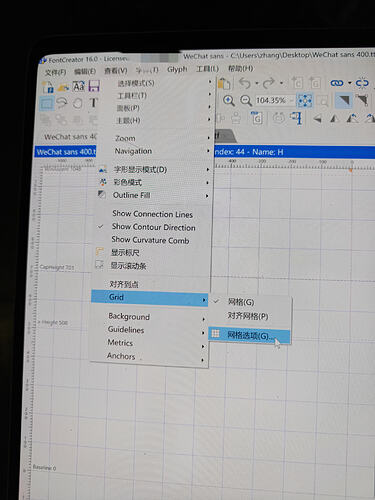Screen dimensions: 375x500
Task: Open the link chain dropdown arrow
Action: coord(350,83)
